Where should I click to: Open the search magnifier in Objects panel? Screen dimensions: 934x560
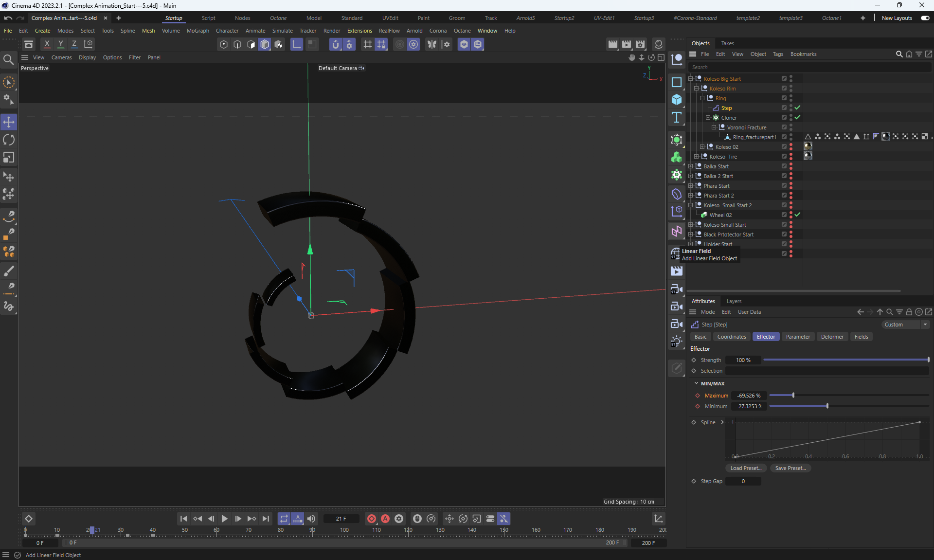899,54
